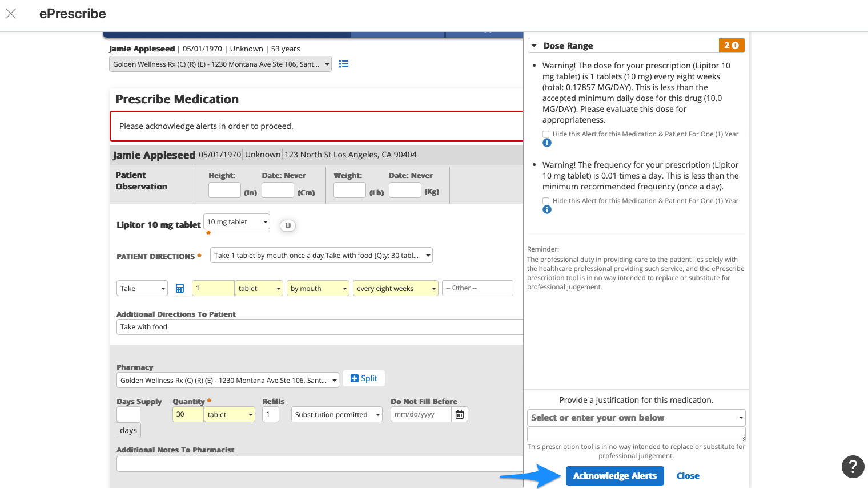This screenshot has width=868, height=489.
Task: Collapse the Dose Range section
Action: [534, 46]
